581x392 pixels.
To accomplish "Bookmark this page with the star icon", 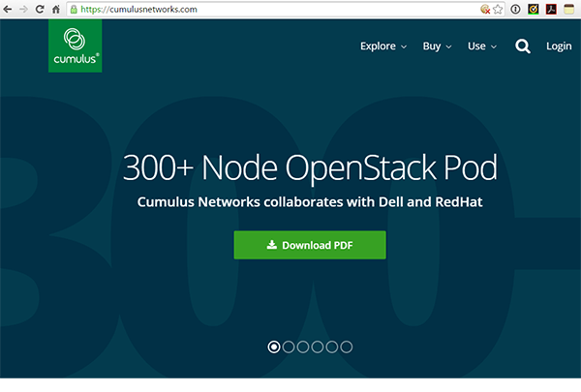I will [498, 10].
